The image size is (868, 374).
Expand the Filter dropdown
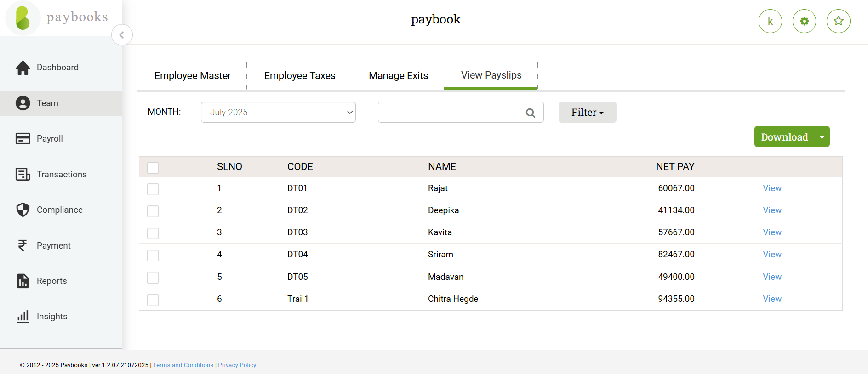[587, 112]
